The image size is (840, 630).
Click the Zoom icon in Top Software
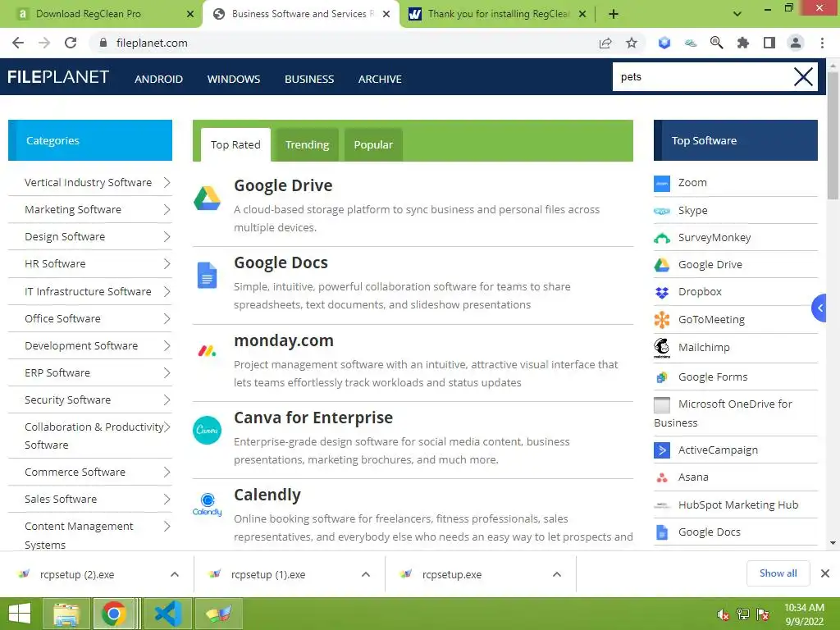[x=662, y=183]
